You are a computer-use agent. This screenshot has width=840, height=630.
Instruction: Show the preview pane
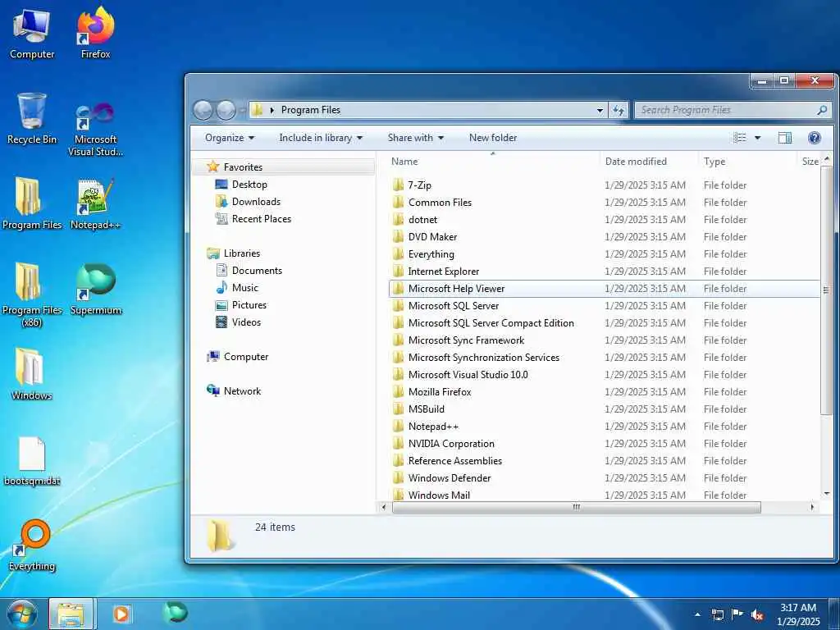785,138
